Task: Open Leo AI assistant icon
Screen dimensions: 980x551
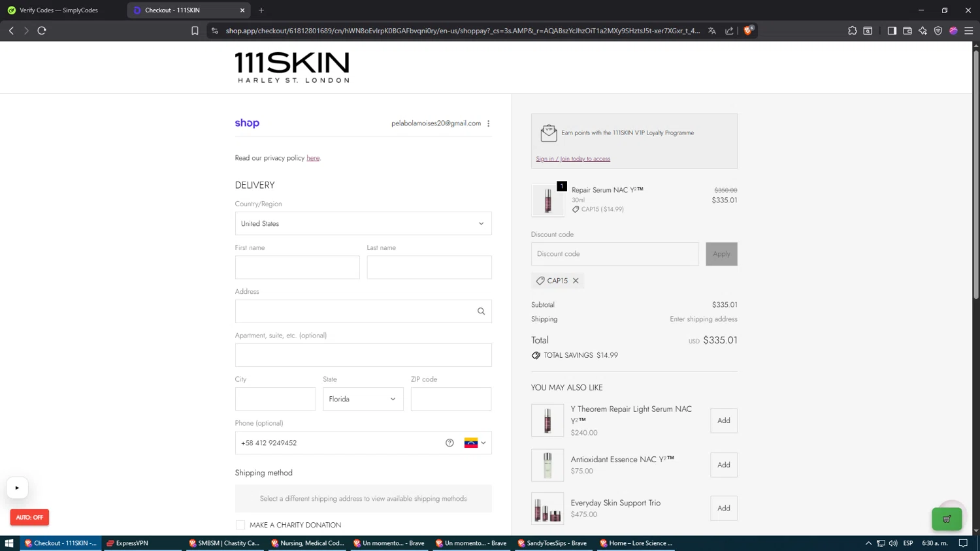Action: pos(923,31)
